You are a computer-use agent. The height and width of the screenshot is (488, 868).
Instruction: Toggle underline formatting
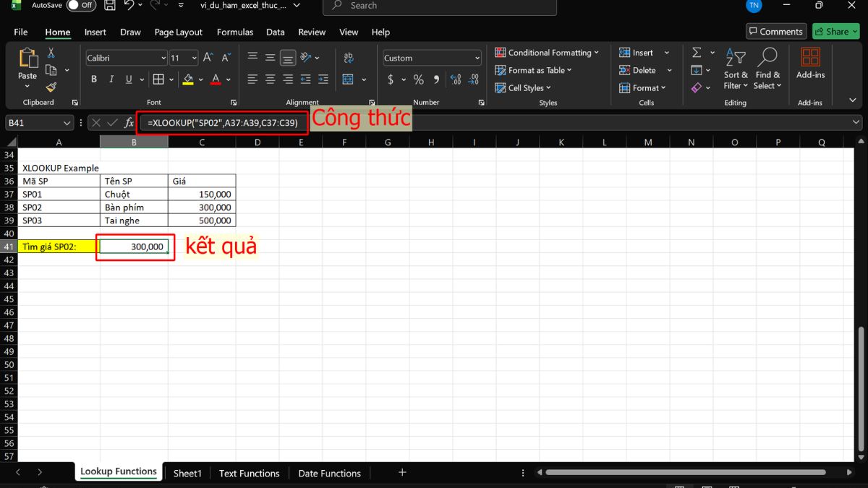click(x=128, y=79)
